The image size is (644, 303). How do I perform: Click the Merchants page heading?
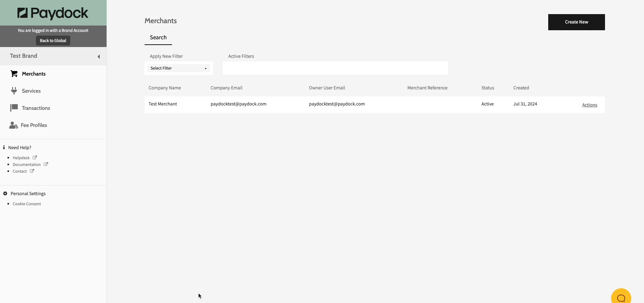pyautogui.click(x=161, y=21)
